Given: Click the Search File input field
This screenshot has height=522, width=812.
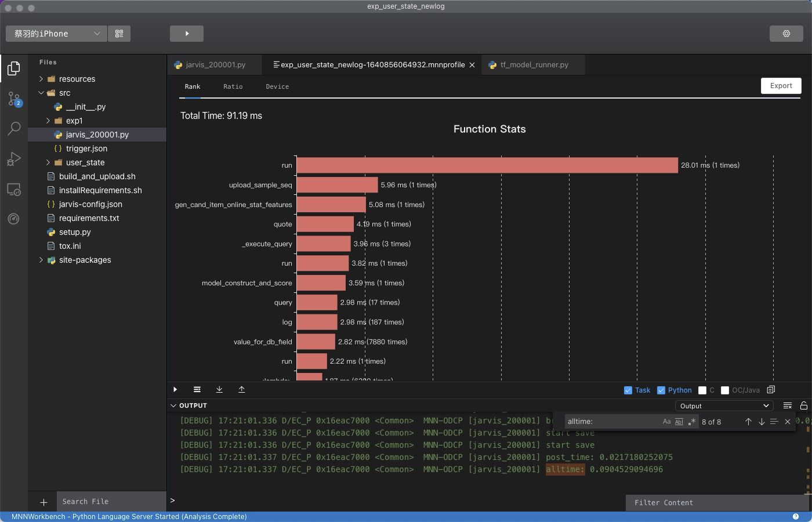Looking at the screenshot, I should [111, 502].
